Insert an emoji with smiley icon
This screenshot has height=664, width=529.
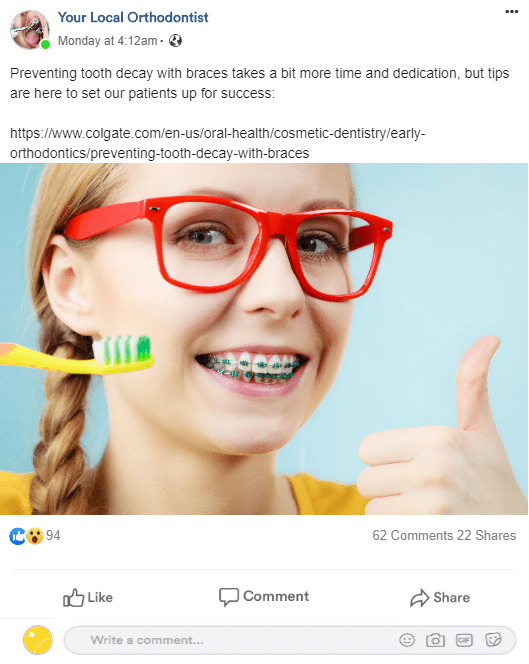pyautogui.click(x=407, y=640)
